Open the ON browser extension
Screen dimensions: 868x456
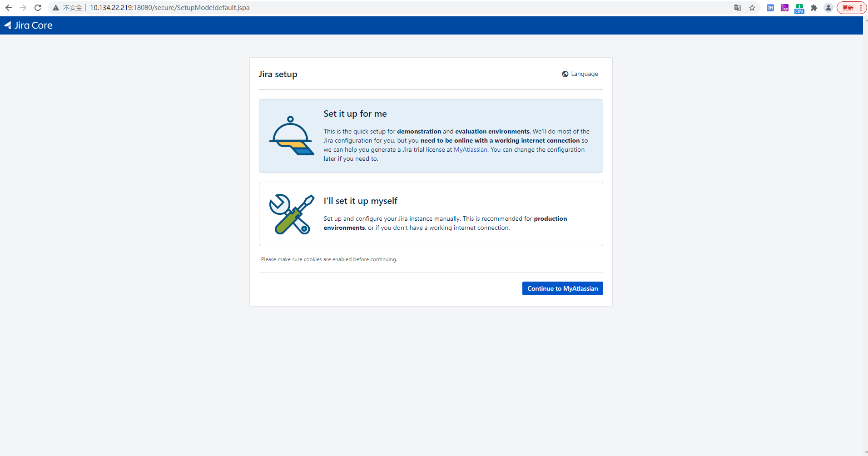click(799, 8)
